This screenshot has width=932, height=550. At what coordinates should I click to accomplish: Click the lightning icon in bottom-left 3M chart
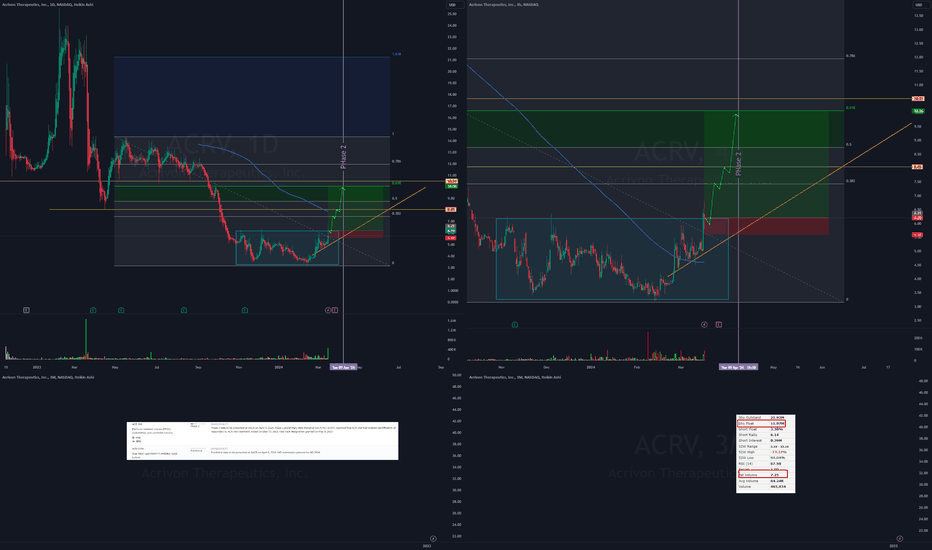coord(433,539)
